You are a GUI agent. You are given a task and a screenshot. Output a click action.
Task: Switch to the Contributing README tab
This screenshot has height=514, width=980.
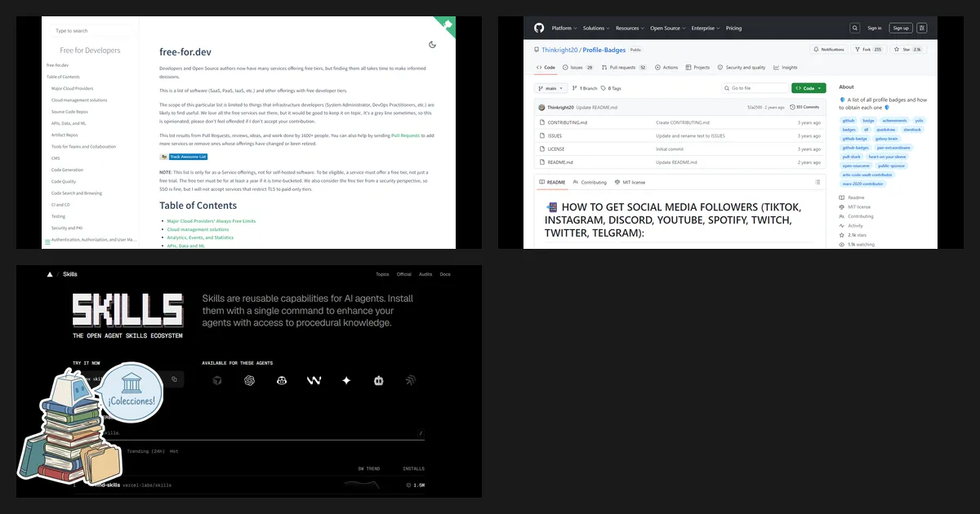(590, 182)
